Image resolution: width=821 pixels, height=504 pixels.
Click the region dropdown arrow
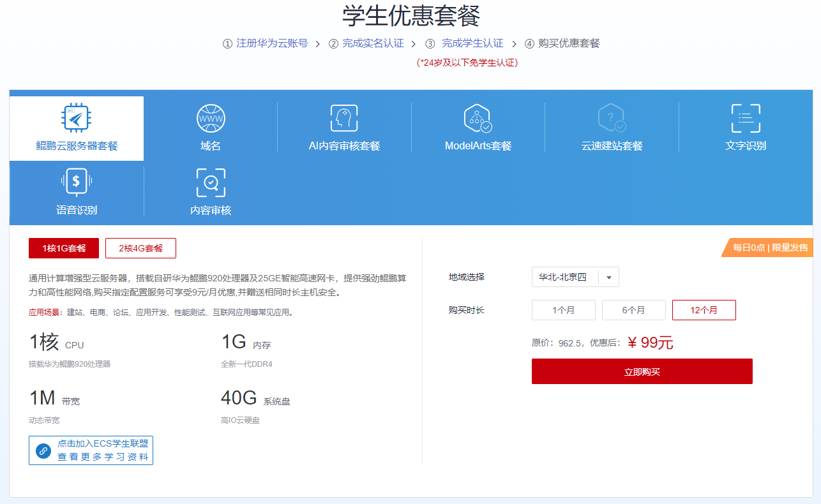pyautogui.click(x=609, y=278)
